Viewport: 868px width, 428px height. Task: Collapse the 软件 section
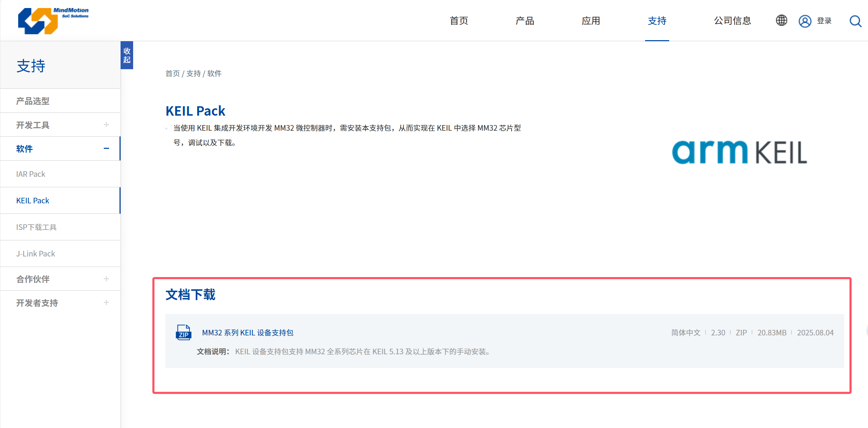point(106,148)
